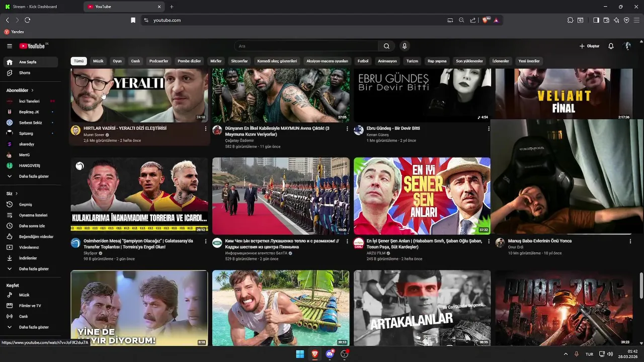Open options menu for En İyi Şener Şen video
644x362 pixels.
coord(488,241)
